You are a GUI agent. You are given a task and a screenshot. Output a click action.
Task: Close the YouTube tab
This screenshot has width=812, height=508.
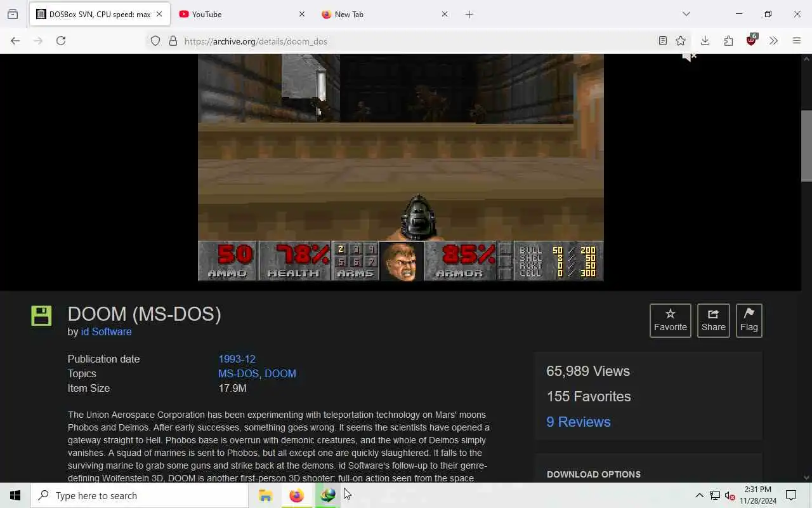coord(302,14)
